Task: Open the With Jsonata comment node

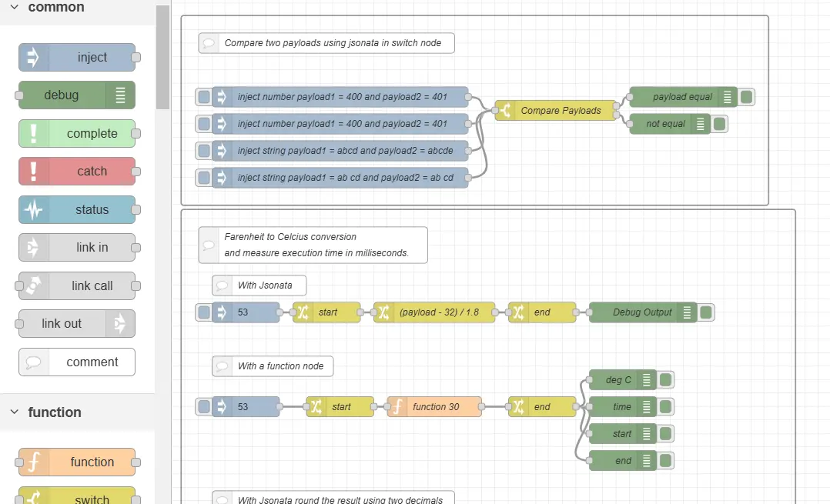Action: (259, 285)
